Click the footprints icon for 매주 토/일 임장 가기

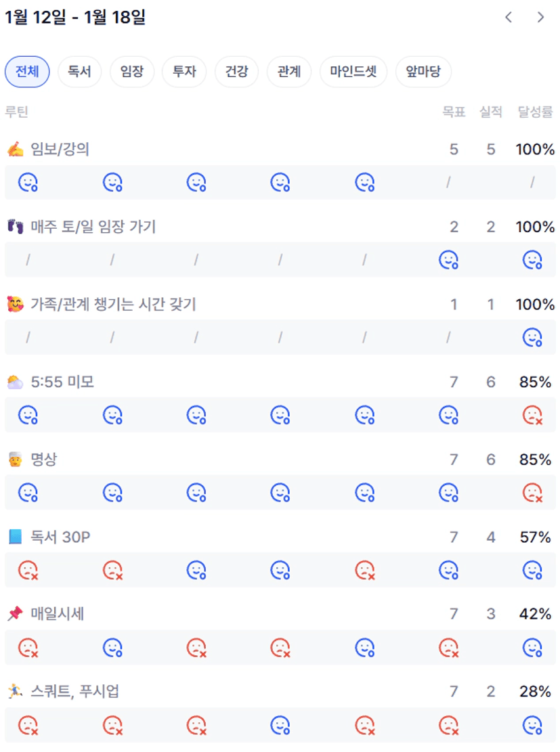pos(15,227)
